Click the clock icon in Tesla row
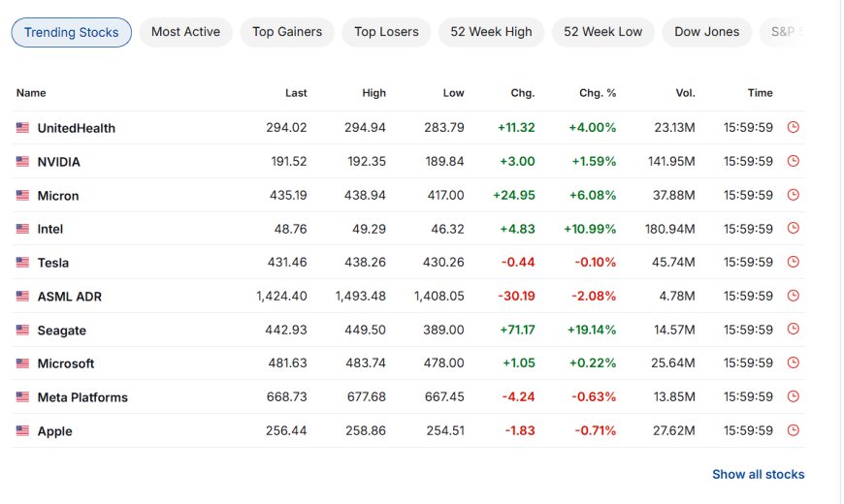 coord(794,262)
